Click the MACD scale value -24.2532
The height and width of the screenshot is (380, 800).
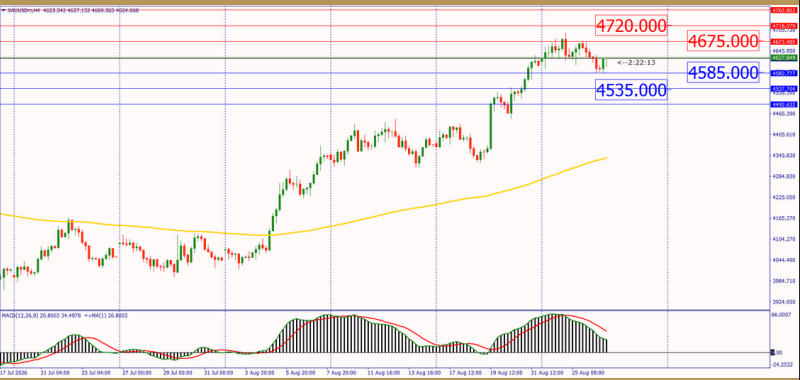[782, 364]
